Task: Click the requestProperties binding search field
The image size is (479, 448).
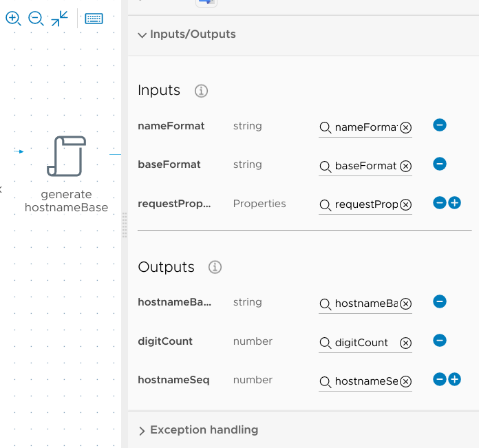Action: (363, 204)
